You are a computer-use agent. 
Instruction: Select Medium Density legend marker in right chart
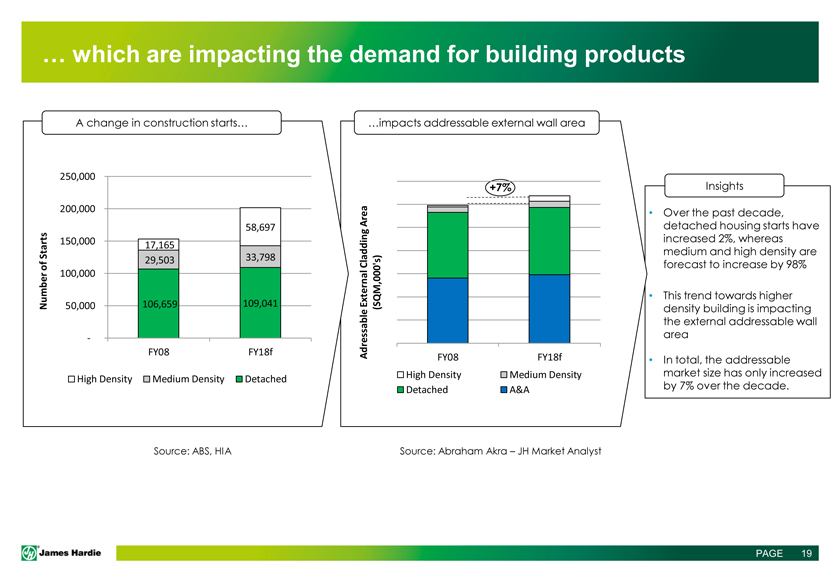tap(502, 375)
